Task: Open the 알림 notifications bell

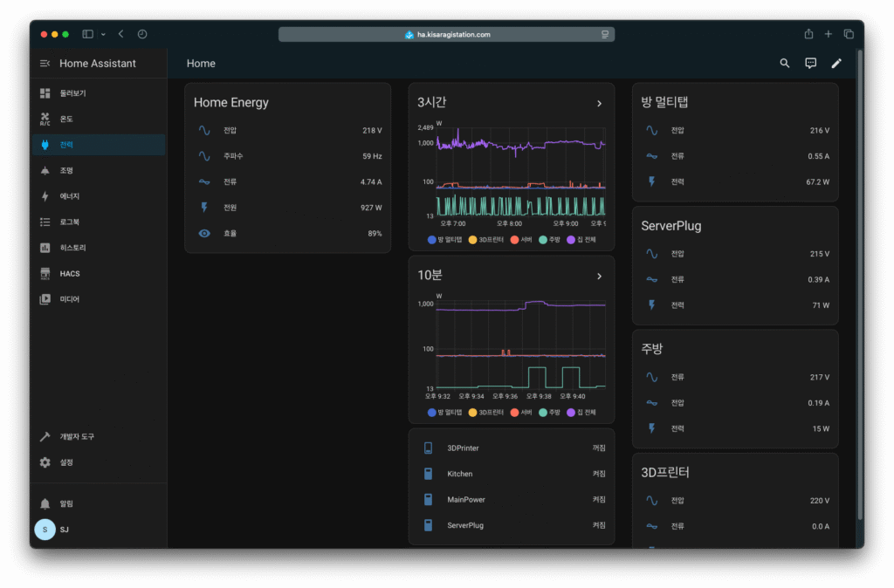Action: pos(65,504)
